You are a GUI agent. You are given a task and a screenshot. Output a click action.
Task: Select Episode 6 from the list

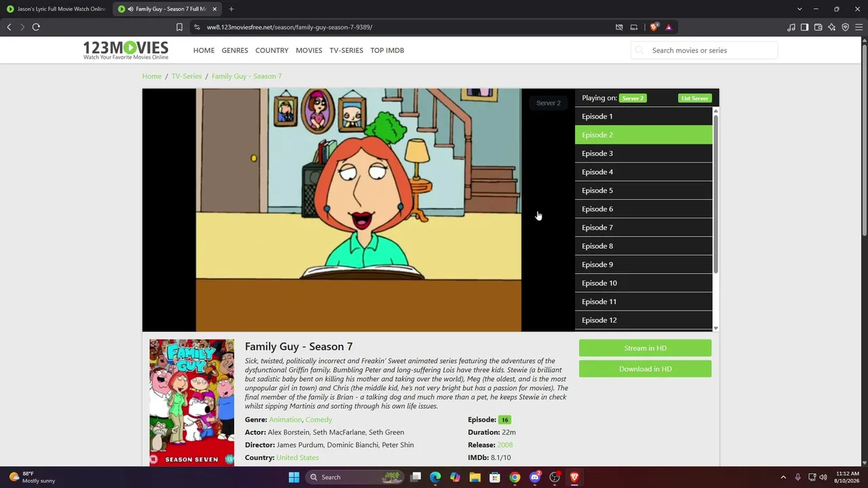click(644, 209)
